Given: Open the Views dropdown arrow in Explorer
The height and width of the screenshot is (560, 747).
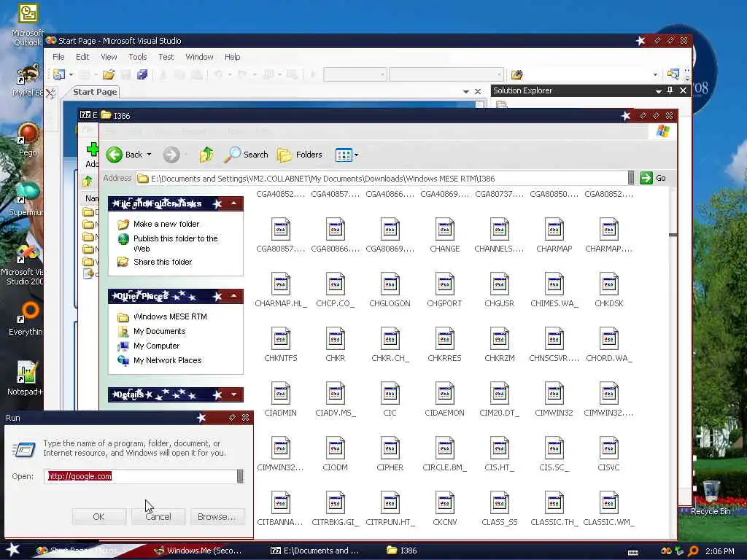Looking at the screenshot, I should tap(356, 155).
